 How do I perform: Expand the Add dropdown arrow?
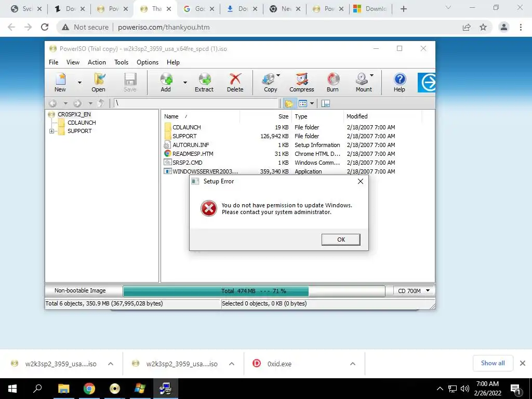[x=185, y=83]
